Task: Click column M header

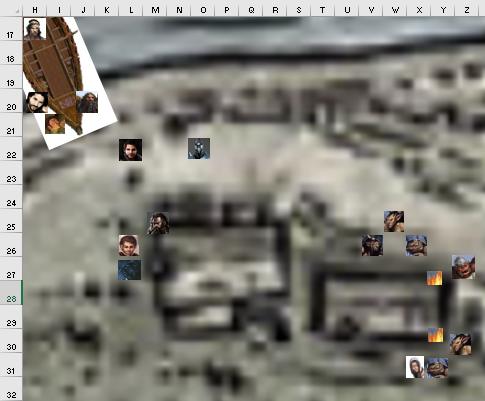Action: 155,10
